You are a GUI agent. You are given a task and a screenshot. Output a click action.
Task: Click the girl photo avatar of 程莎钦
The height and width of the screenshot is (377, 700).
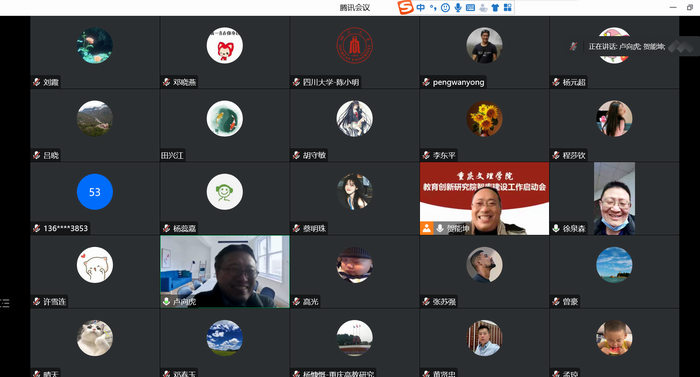614,118
